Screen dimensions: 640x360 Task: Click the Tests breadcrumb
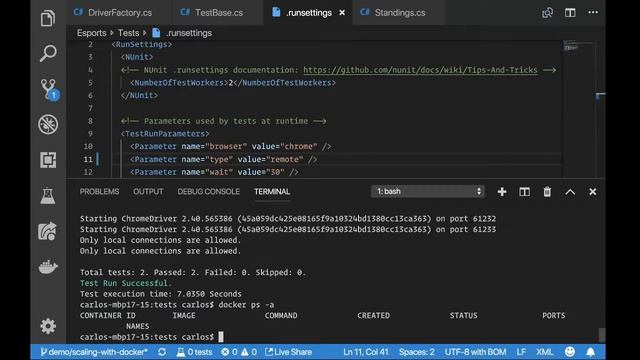click(x=128, y=33)
